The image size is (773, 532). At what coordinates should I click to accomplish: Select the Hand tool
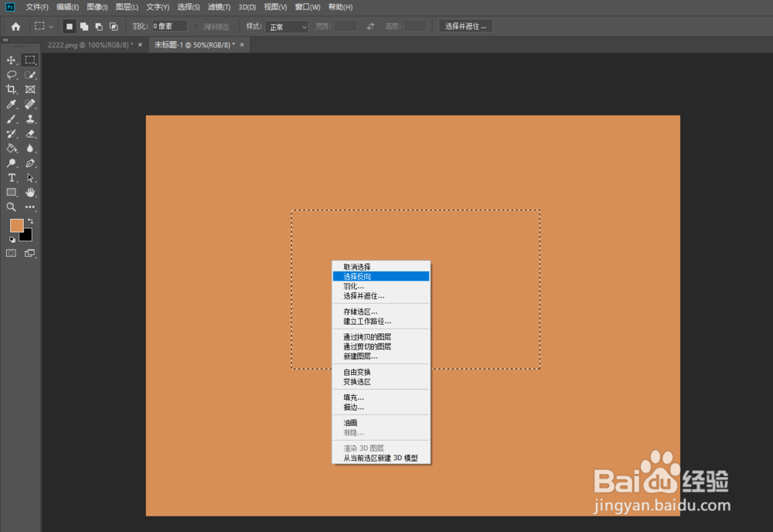pyautogui.click(x=30, y=193)
